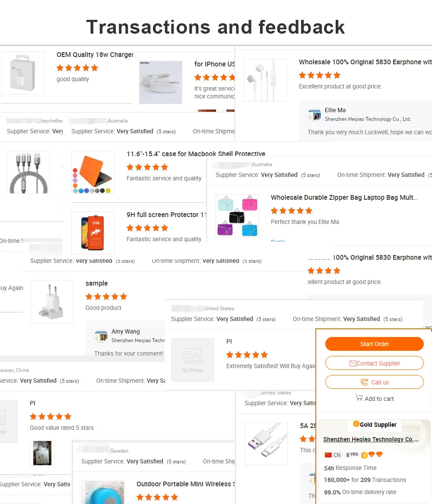Screen dimensions: 432x504
Task: Click Amy Wang's avatar icon
Action: tap(101, 336)
